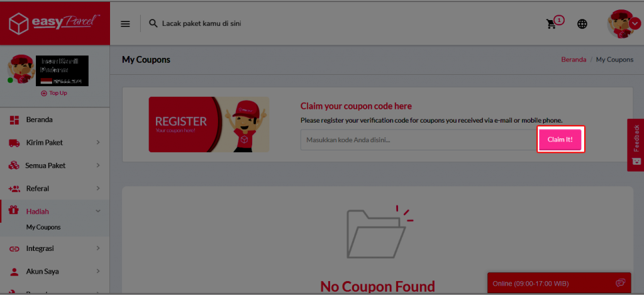Click the Top Up plus icon
The image size is (644, 295).
click(x=44, y=93)
